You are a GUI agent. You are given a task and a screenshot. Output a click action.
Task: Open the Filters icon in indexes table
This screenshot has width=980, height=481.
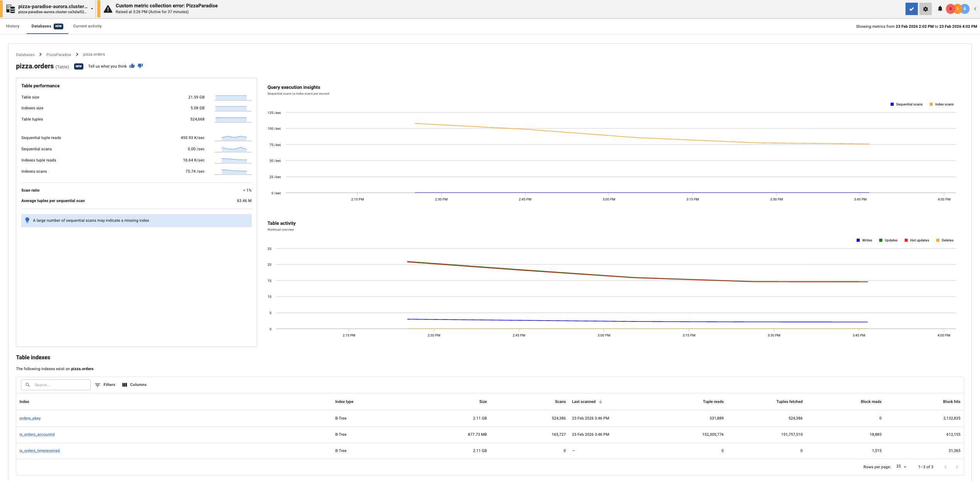(98, 385)
